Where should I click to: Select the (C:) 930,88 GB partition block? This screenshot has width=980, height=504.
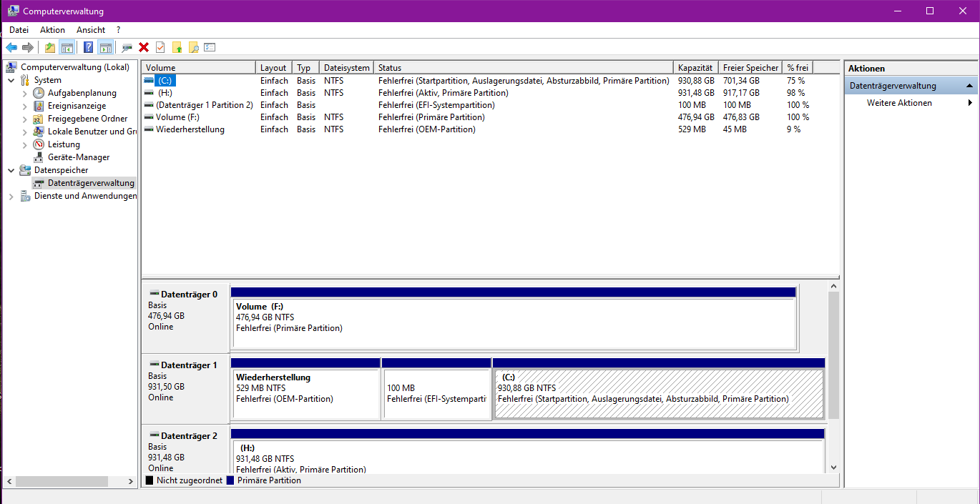[x=659, y=394]
